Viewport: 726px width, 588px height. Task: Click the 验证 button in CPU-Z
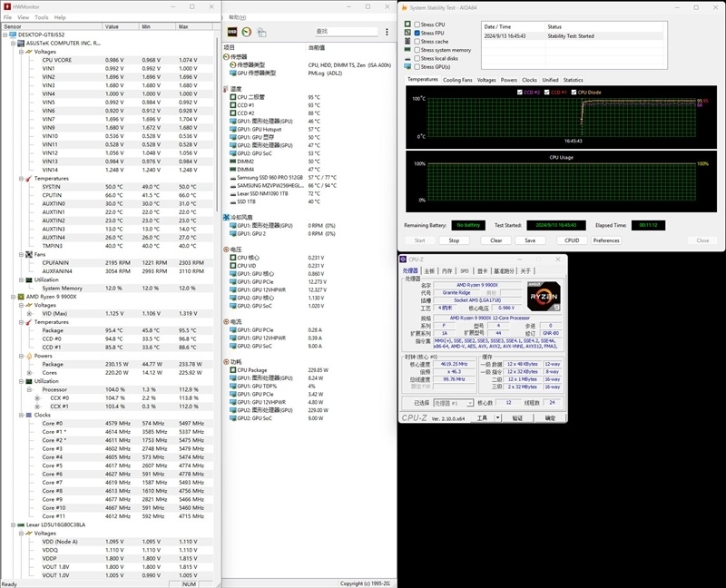517,417
